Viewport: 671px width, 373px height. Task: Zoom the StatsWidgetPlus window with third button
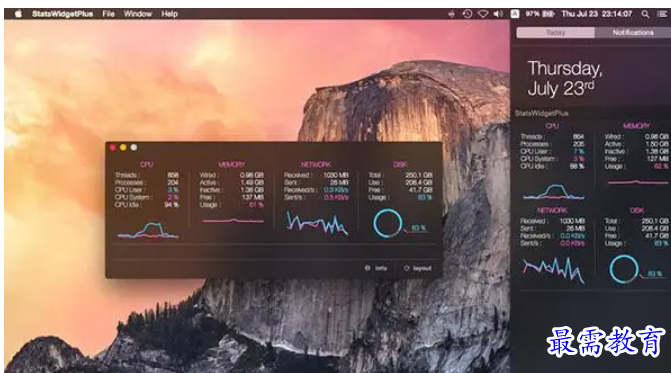(x=134, y=148)
